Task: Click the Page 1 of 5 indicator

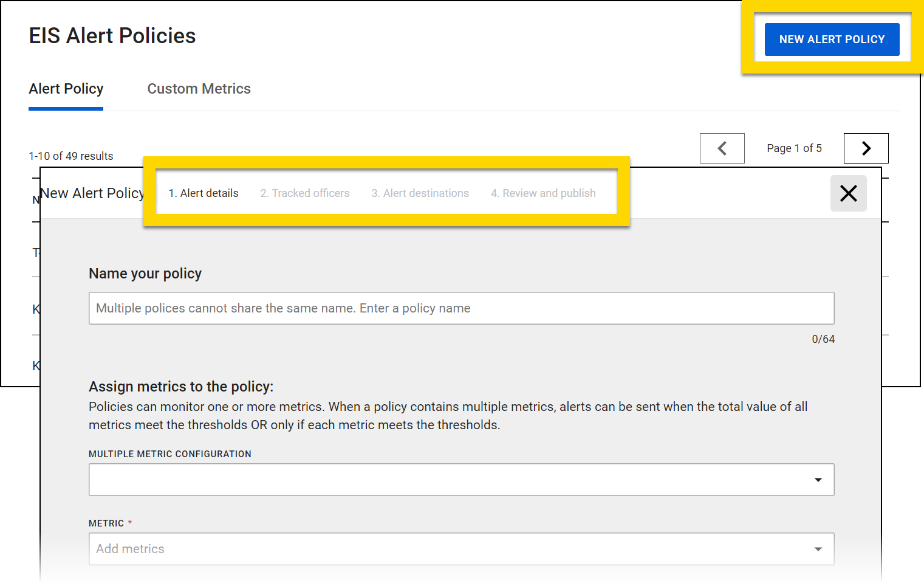Action: pyautogui.click(x=794, y=148)
